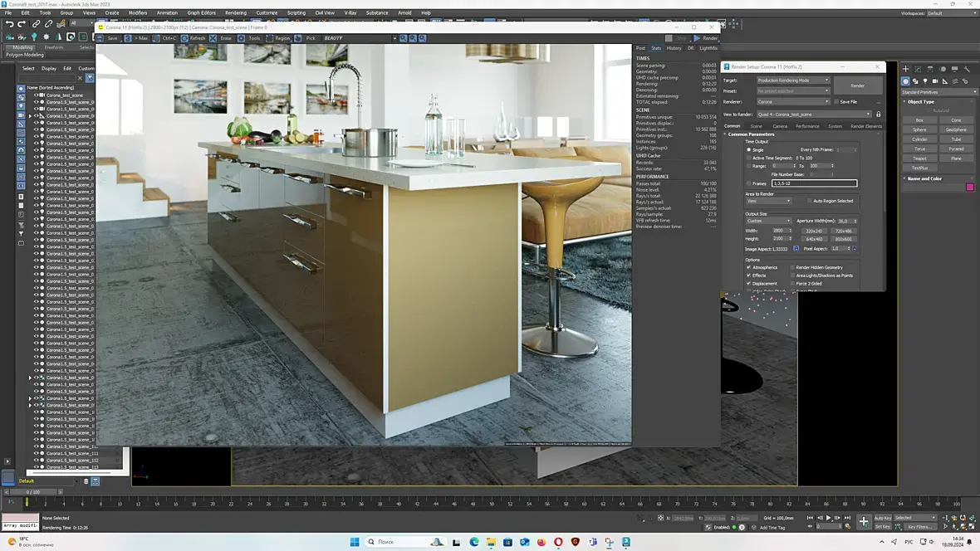The image size is (980, 551).
Task: Toggle the Save File checkbox
Action: click(836, 102)
